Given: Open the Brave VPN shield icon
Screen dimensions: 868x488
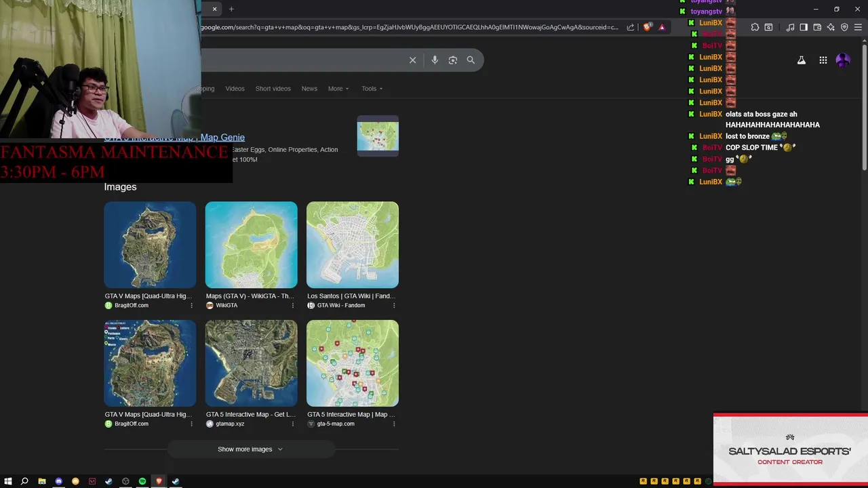Looking at the screenshot, I should (844, 27).
